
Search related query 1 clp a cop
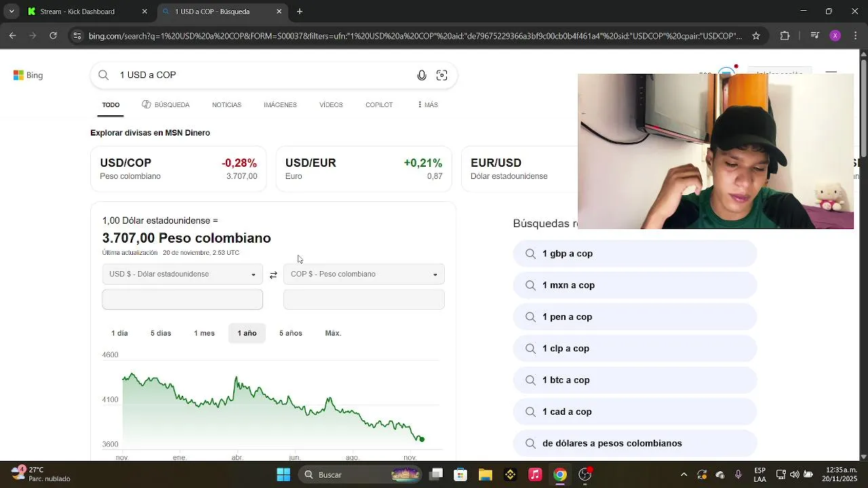635,348
